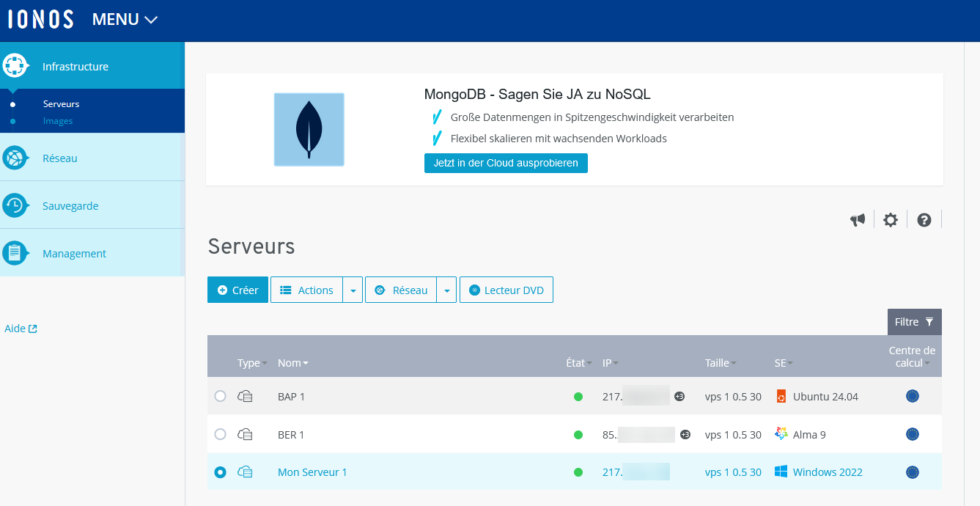Sort by SE column header
980x506 pixels.
click(x=784, y=363)
